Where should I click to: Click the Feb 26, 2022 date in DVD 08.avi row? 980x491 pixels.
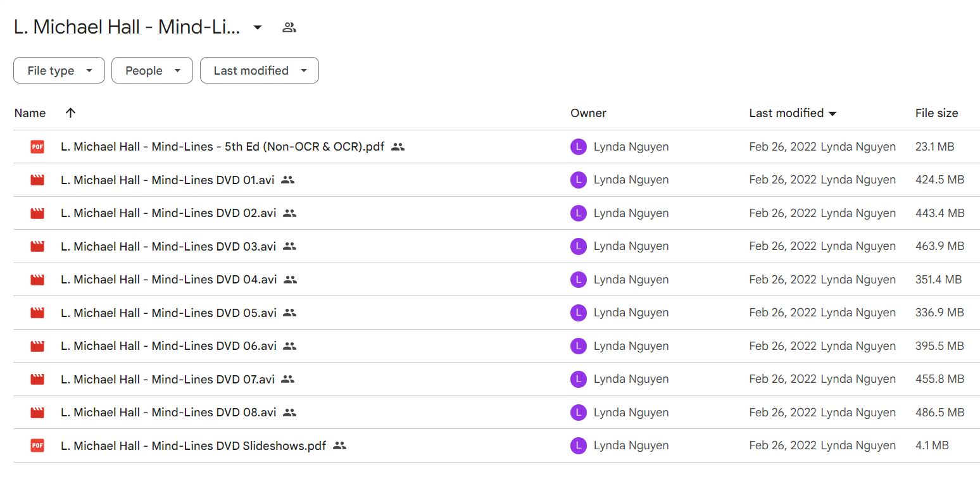tap(782, 413)
